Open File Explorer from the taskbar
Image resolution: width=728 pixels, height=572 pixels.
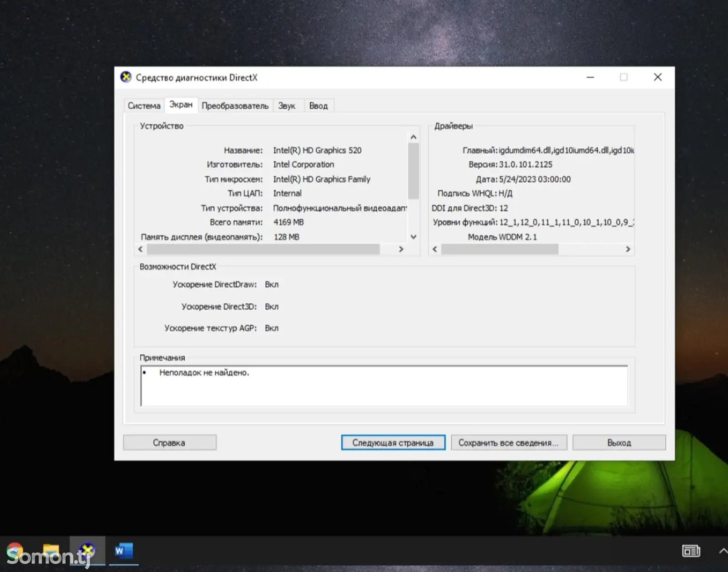(51, 551)
